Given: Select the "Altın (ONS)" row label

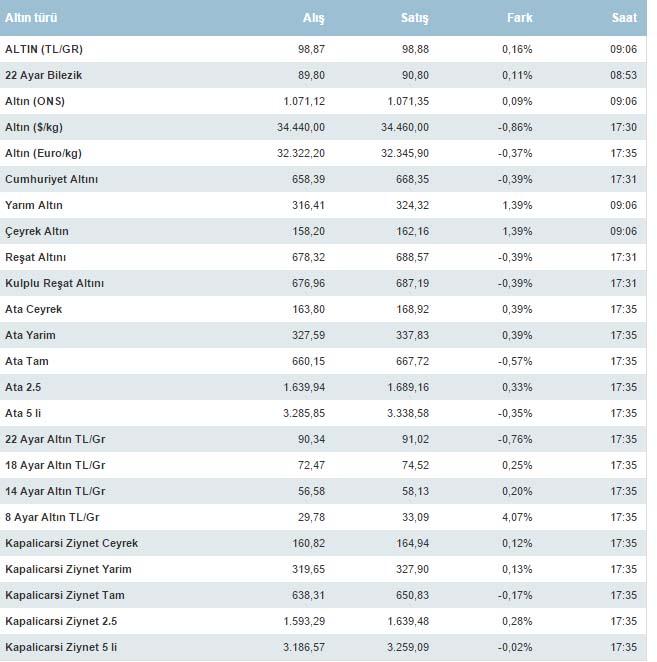Looking at the screenshot, I should point(35,101).
